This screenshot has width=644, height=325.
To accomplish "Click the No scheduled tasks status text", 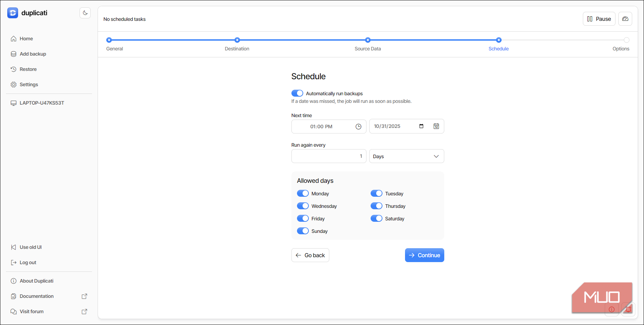I will coord(124,19).
